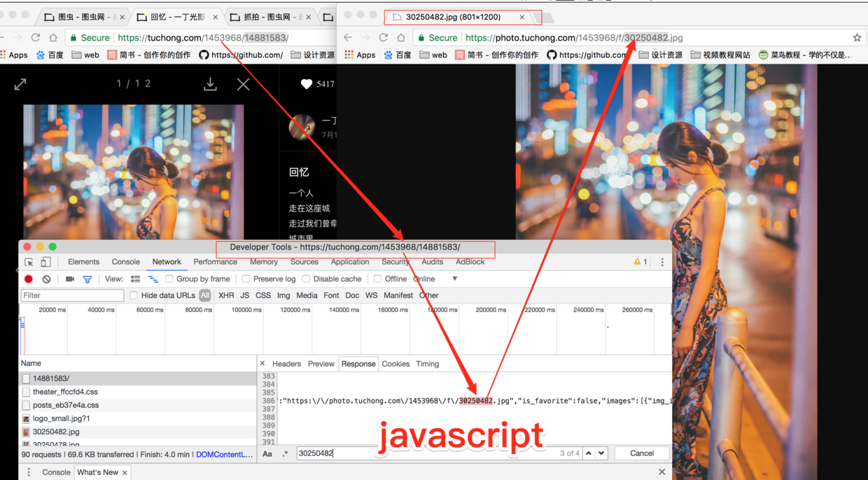Click the DevTools inspect element icon
Screen dimensions: 868x480
(29, 262)
